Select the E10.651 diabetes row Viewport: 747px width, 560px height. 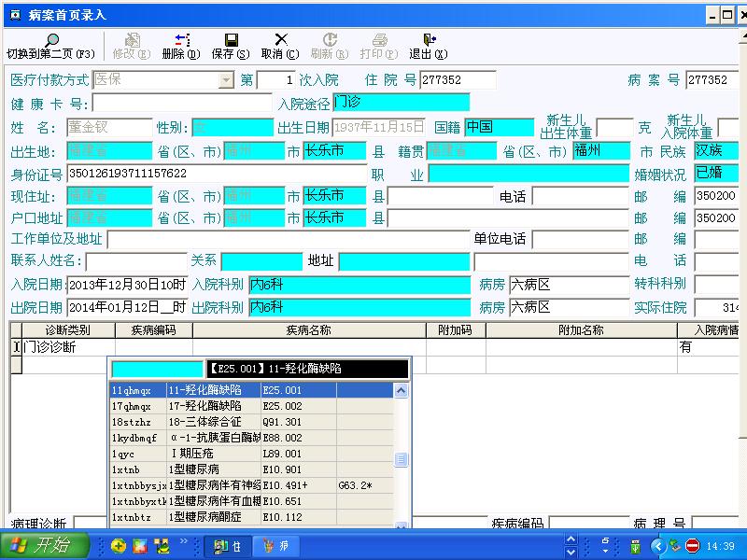click(x=251, y=501)
